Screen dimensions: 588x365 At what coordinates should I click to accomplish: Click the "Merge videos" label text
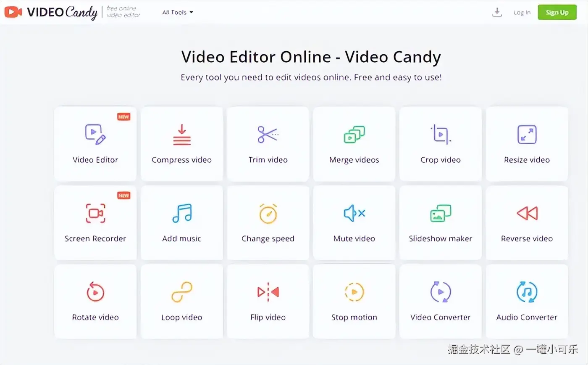coord(354,160)
